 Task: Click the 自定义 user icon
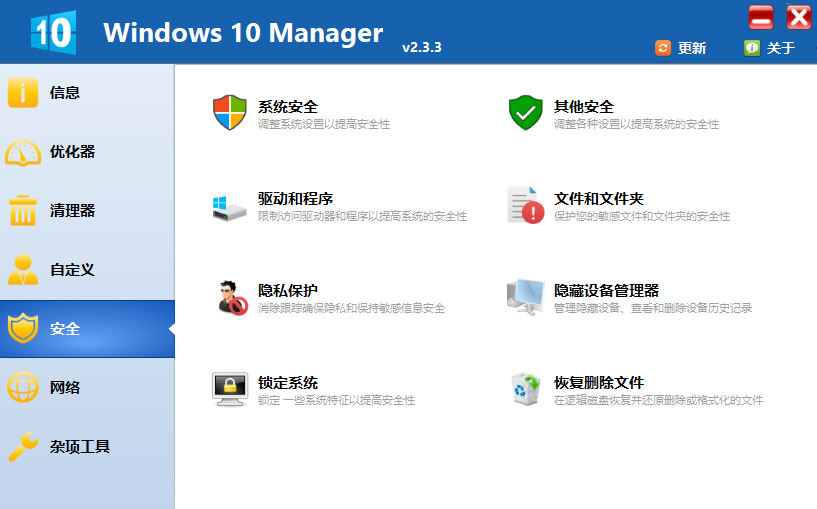point(23,269)
